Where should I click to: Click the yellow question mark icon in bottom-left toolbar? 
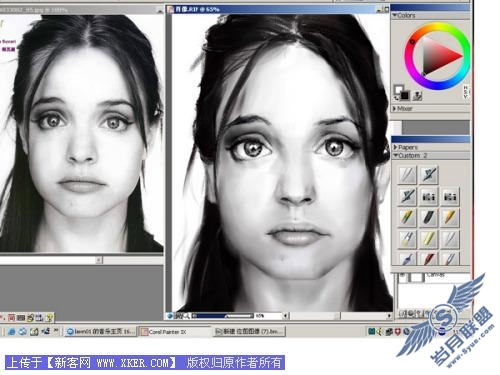click(49, 317)
